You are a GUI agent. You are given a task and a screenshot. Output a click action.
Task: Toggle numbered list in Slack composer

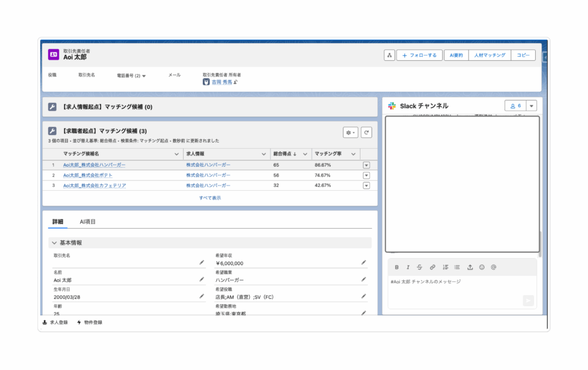446,267
